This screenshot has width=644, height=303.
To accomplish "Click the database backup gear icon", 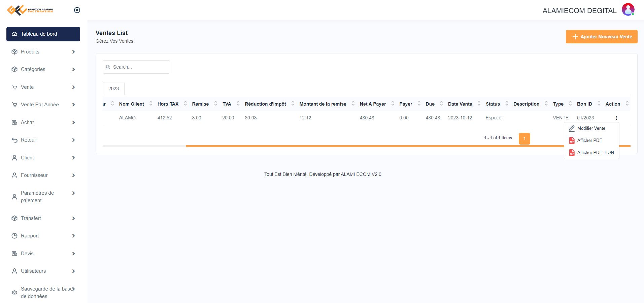I will [14, 293].
